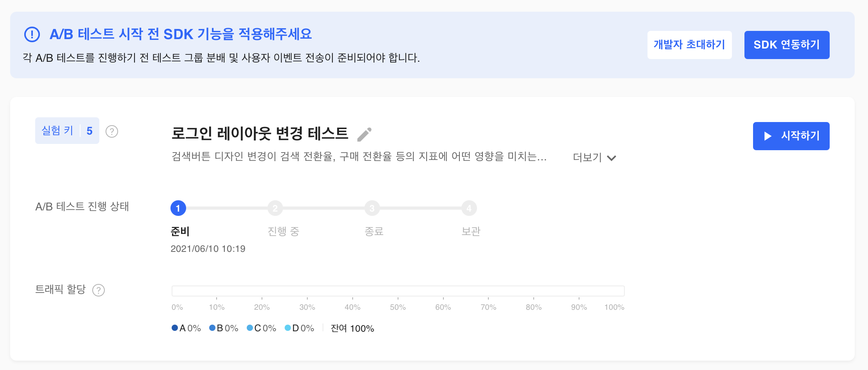868x370 pixels.
Task: Select variant D color dot in legend
Action: click(x=288, y=328)
